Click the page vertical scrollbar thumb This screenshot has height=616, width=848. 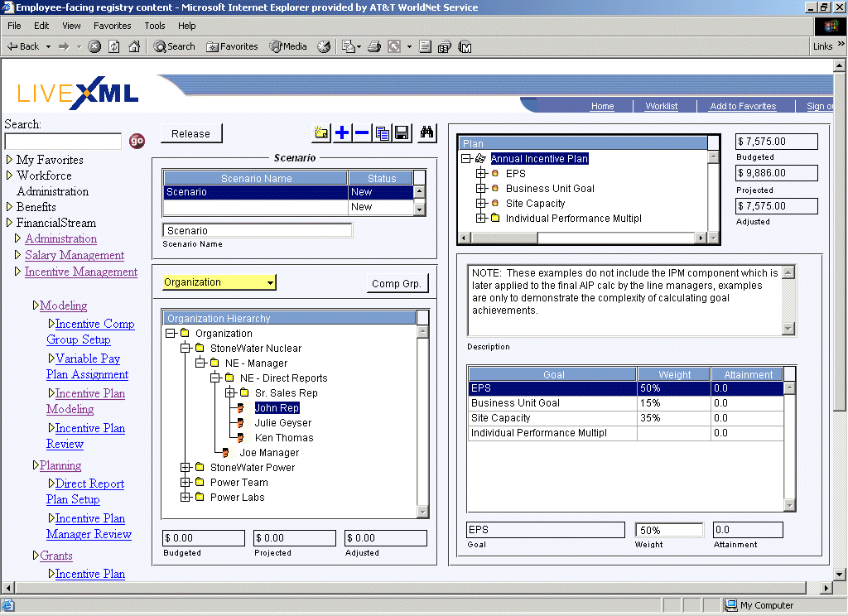[x=840, y=243]
